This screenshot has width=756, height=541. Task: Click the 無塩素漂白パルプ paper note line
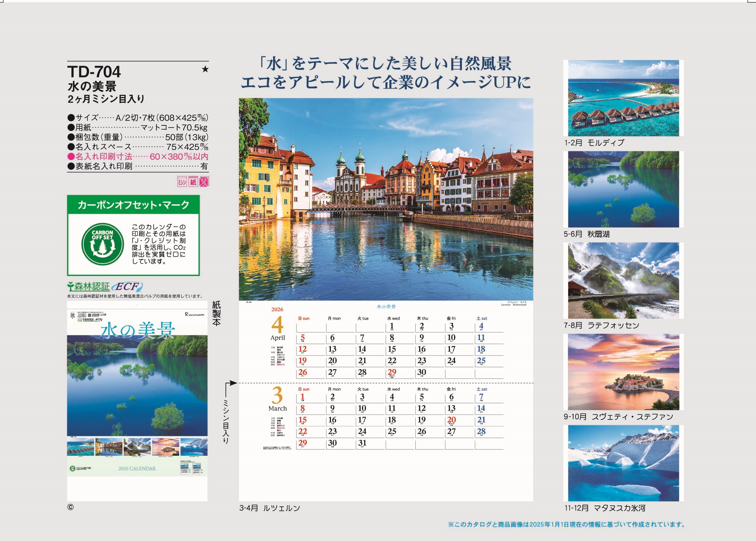click(x=135, y=296)
